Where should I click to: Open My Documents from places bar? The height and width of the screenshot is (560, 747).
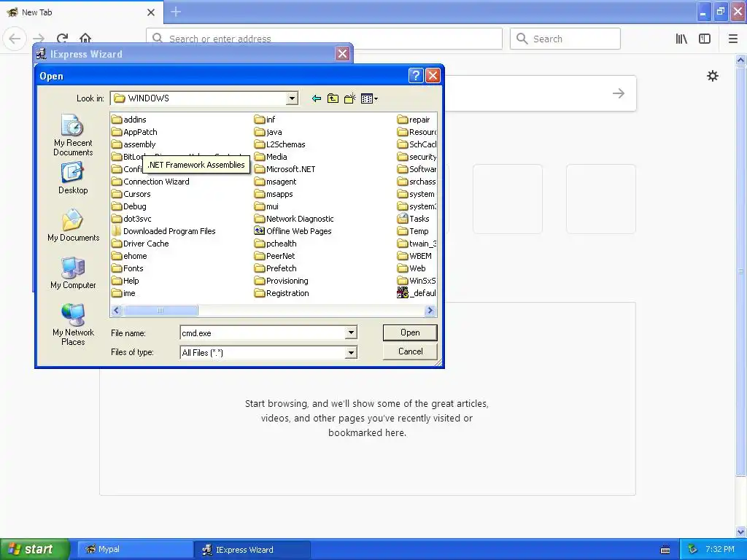[x=73, y=225]
